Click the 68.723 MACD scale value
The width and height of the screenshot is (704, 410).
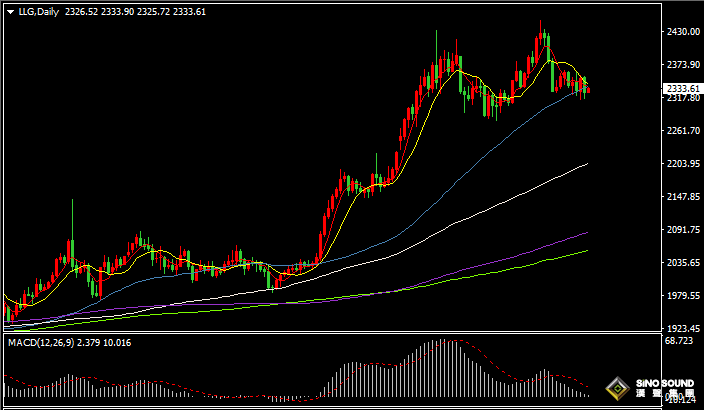pos(680,342)
